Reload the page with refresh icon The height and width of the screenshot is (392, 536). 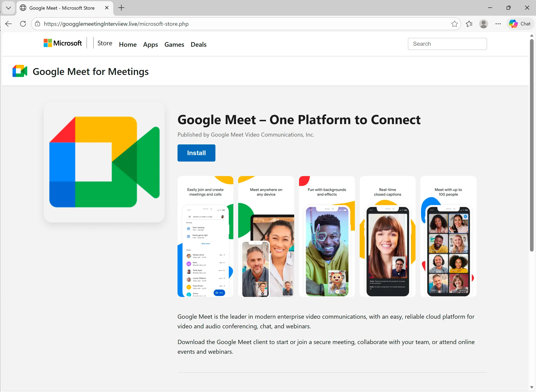point(23,24)
